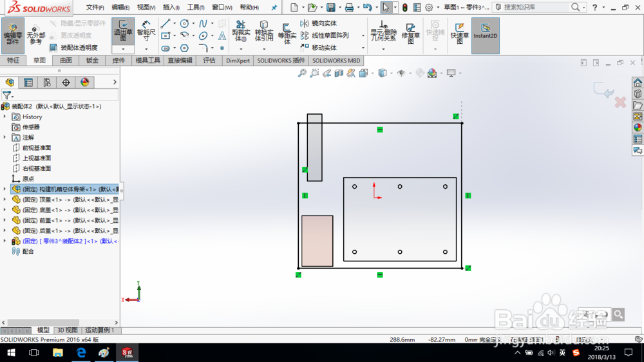Viewport: 644px width, 362px height.
Task: Expand the 顶盖<1> component node
Action: (5, 199)
